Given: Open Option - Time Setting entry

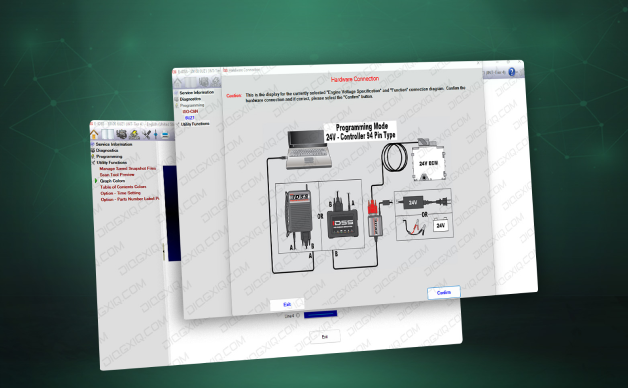Looking at the screenshot, I should click(121, 193).
